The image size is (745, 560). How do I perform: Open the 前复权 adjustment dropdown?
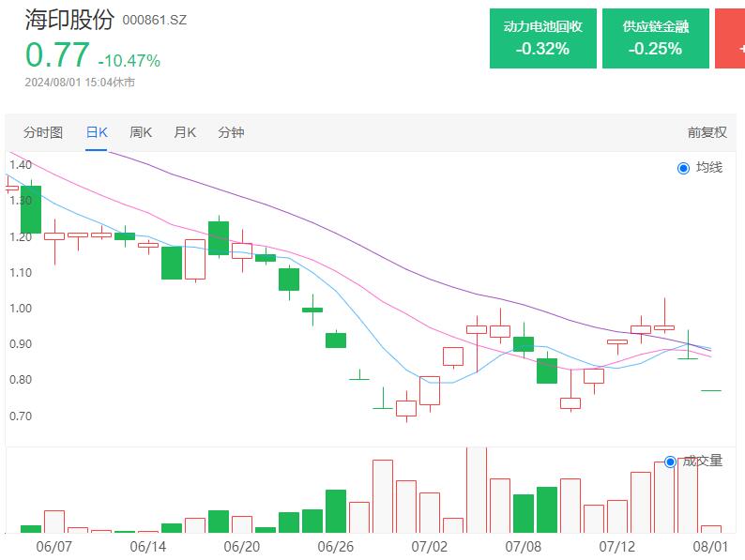click(x=707, y=132)
